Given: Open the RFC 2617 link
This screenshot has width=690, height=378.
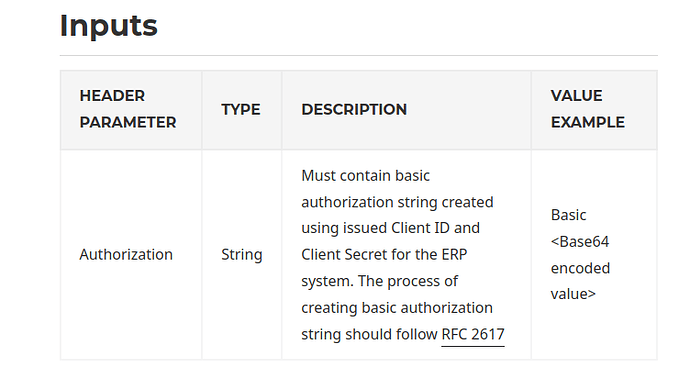Looking at the screenshot, I should 473,334.
